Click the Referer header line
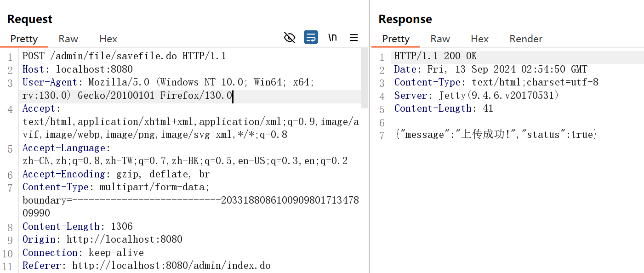Image resolution: width=644 pixels, height=273 pixels. point(147,266)
